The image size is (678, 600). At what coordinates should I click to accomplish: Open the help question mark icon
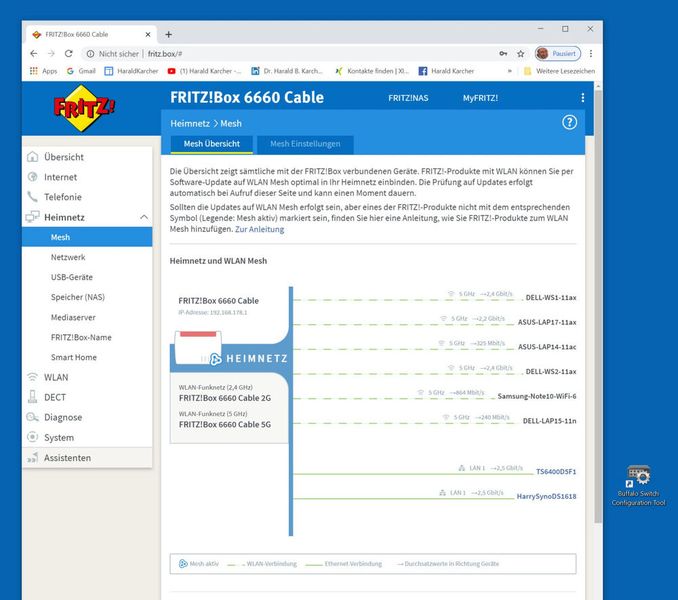point(569,122)
